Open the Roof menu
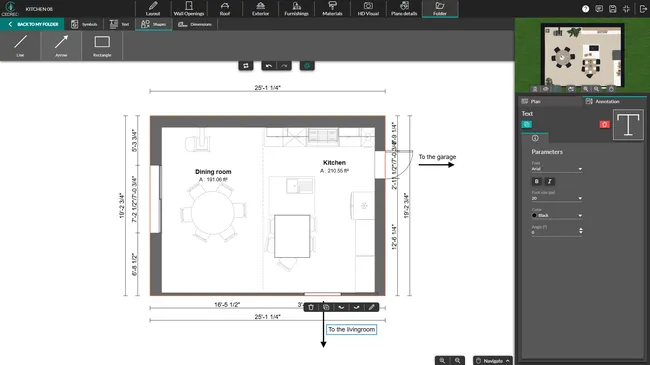This screenshot has width=650, height=365. point(225,9)
